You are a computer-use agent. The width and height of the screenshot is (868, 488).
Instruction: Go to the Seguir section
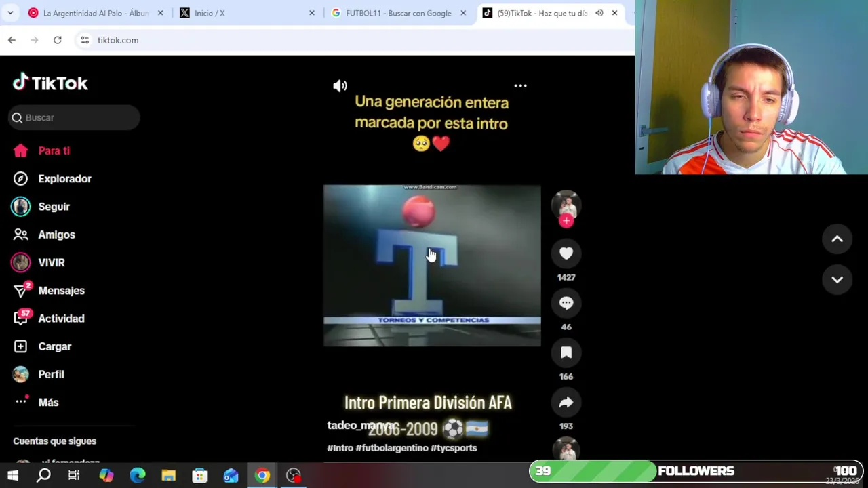[x=41, y=207]
